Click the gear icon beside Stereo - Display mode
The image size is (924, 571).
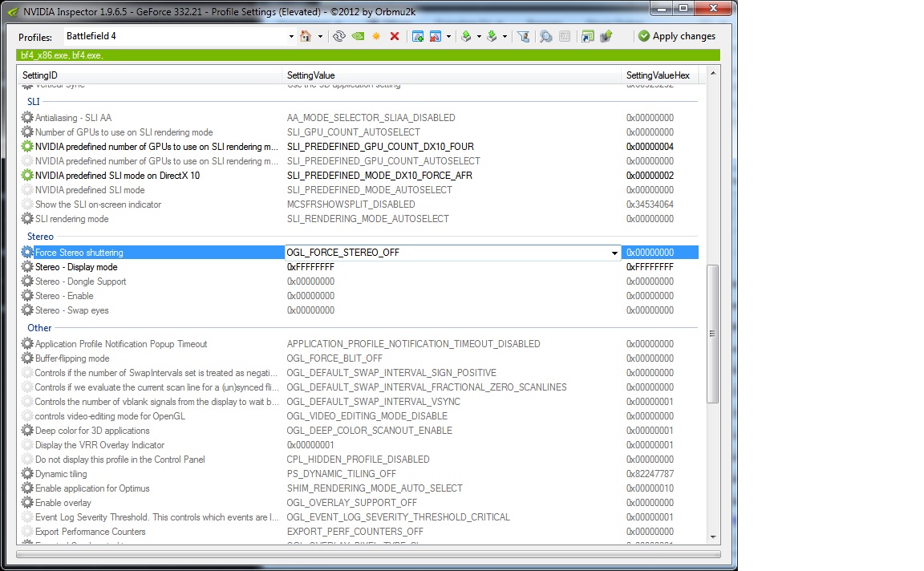27,267
